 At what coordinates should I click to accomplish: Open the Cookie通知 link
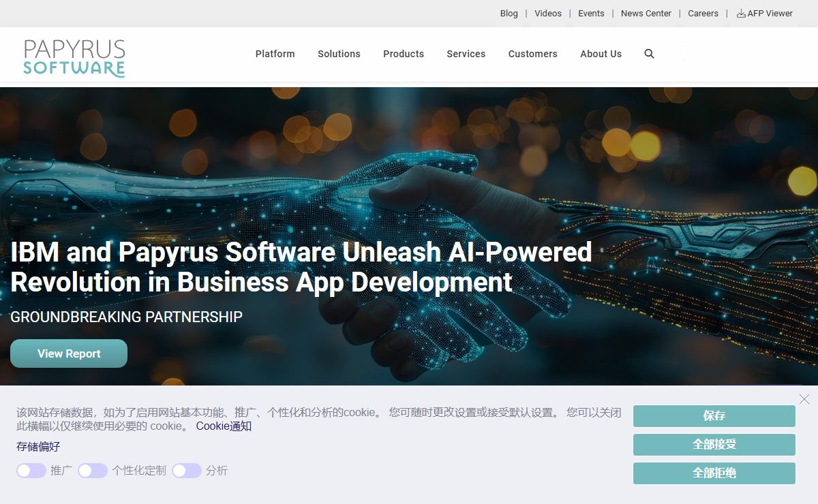click(224, 426)
